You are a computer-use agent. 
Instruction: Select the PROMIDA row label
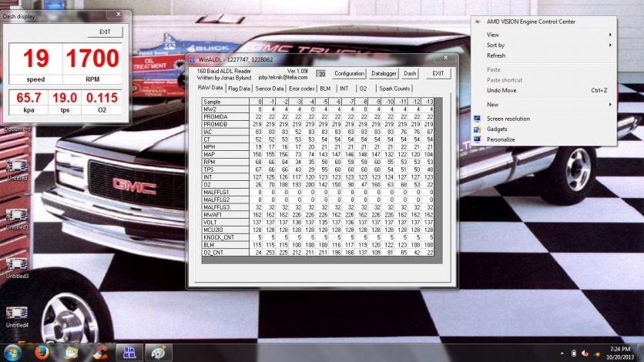(x=225, y=117)
